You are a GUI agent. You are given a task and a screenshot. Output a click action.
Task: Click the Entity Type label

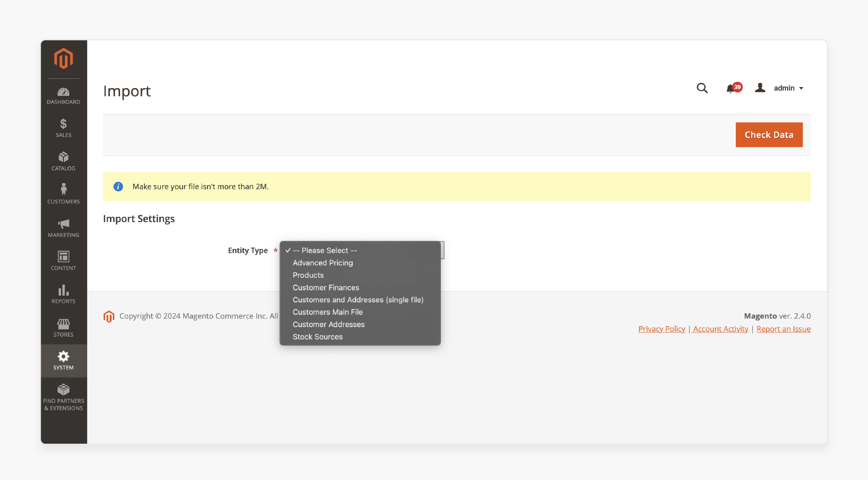[248, 250]
